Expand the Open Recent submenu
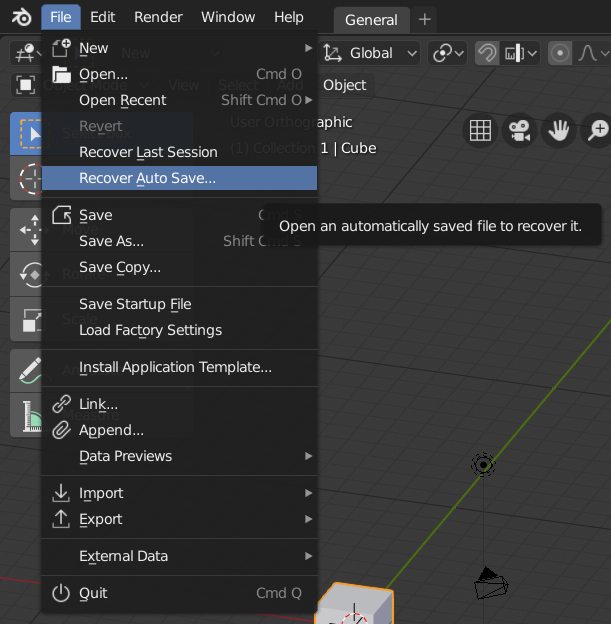Image resolution: width=611 pixels, height=624 pixels. [x=180, y=100]
